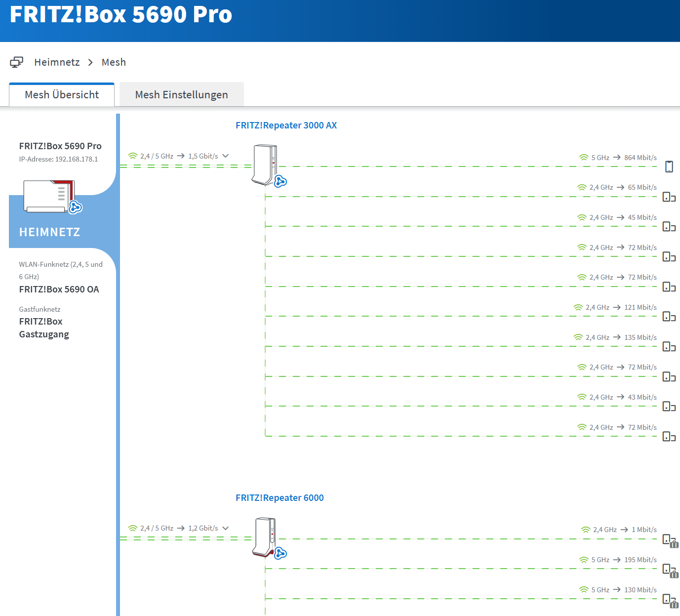Click the device icon at 65 Mbit/s
This screenshot has width=680, height=616.
click(669, 197)
